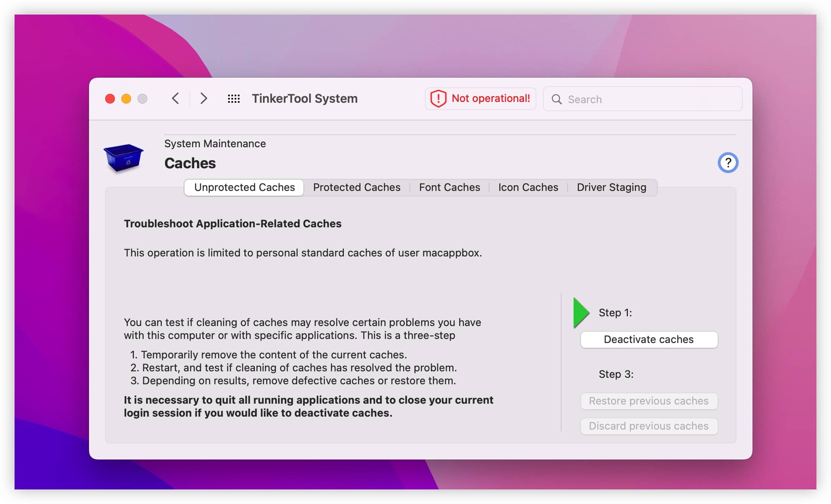The image size is (831, 504).
Task: Minimize window with the yellow button
Action: (x=126, y=99)
